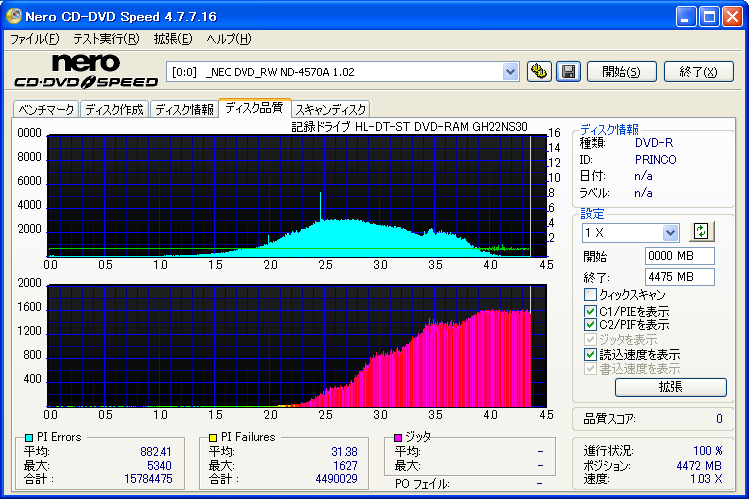Click the 記録ドライブ HL-DT-ST DVD-RAM GH22NS30 label
This screenshot has height=499, width=749.
click(x=409, y=127)
